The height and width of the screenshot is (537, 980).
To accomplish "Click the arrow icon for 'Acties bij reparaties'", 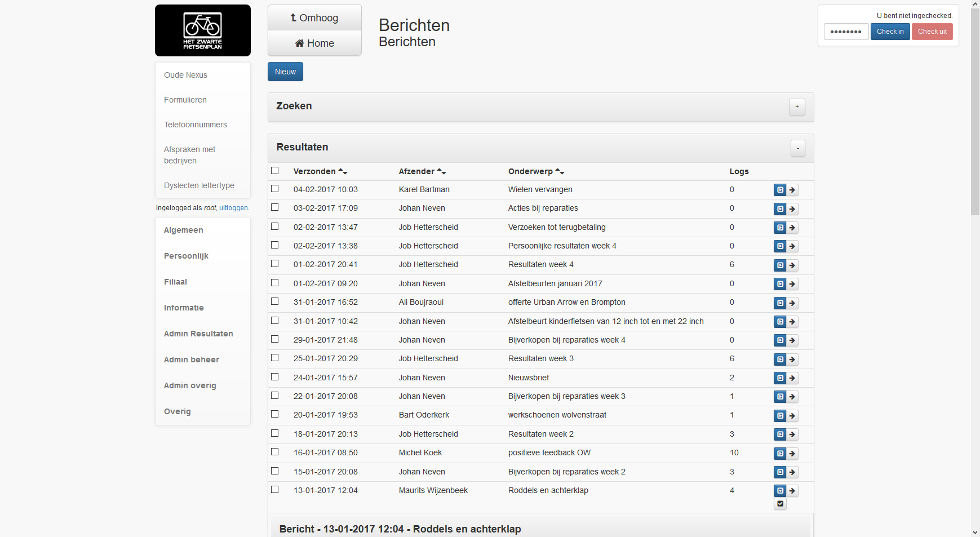I will (x=792, y=209).
